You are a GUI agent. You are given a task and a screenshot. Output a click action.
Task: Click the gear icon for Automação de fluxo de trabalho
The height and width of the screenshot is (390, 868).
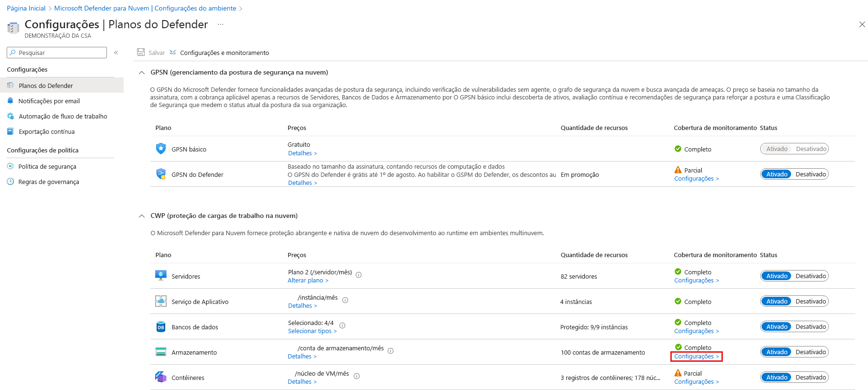(11, 116)
